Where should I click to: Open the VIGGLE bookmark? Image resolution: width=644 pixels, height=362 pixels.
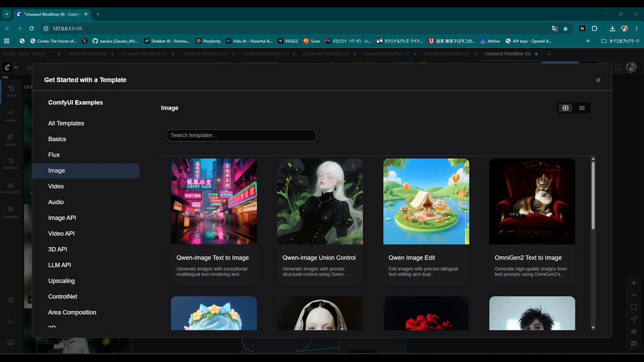pos(288,41)
